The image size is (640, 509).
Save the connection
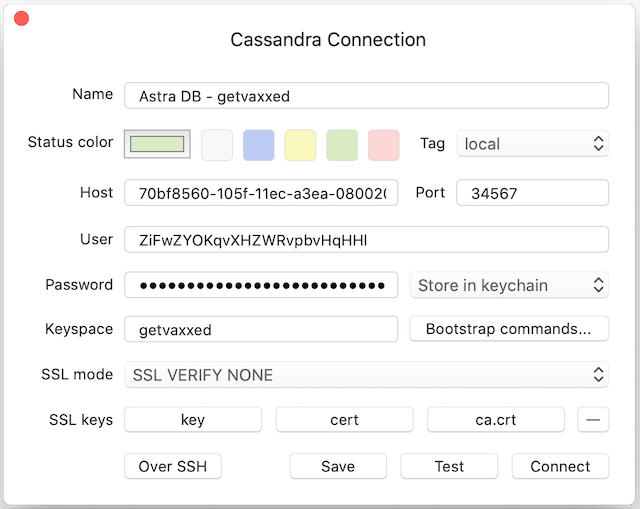coord(338,466)
